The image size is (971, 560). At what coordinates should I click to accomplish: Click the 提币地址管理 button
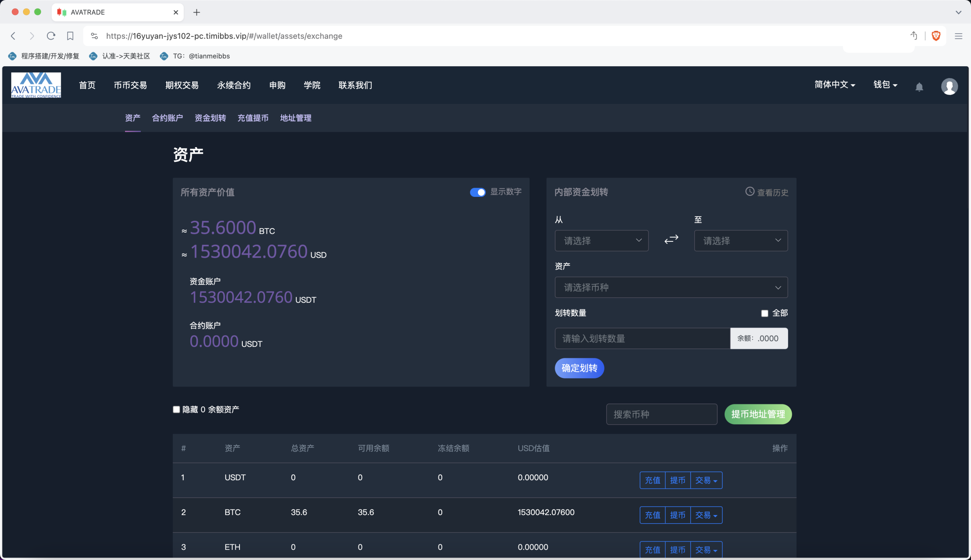(x=758, y=414)
